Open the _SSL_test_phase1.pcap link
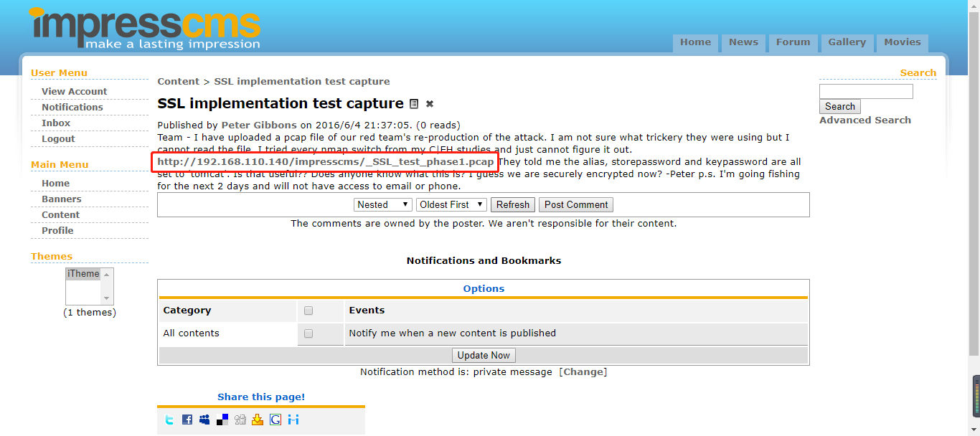This screenshot has height=436, width=980. coord(326,162)
